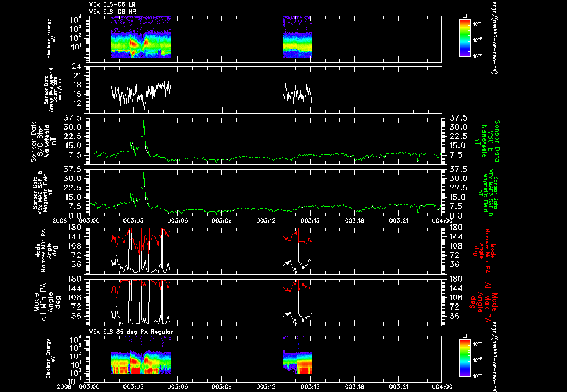The height and width of the screenshot is (392, 567).
Task: Click the top panel "Electron Energy eV" axis label
Action: click(49, 39)
